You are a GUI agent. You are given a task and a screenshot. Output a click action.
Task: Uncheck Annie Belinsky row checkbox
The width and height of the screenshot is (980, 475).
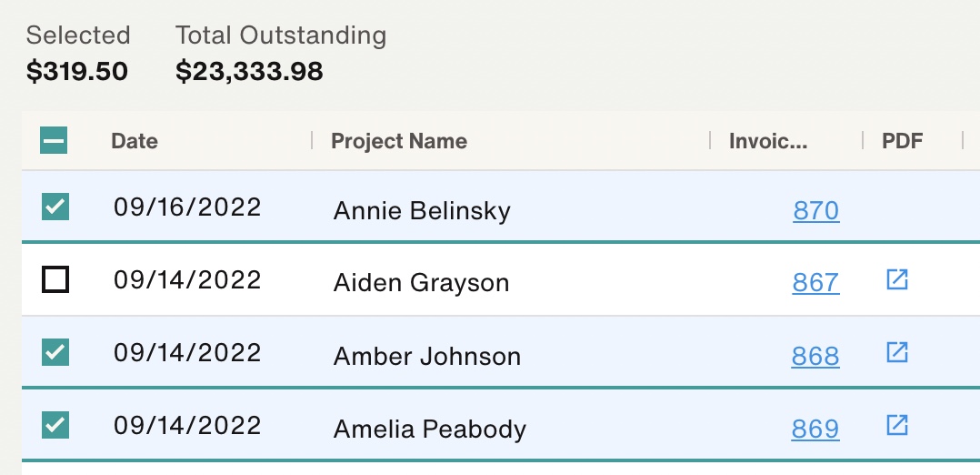[x=55, y=207]
